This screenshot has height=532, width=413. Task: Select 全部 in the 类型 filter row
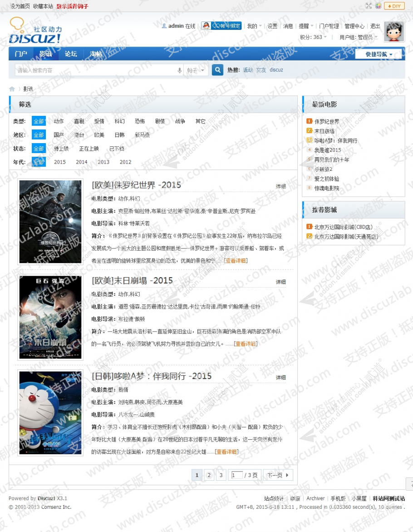point(39,121)
